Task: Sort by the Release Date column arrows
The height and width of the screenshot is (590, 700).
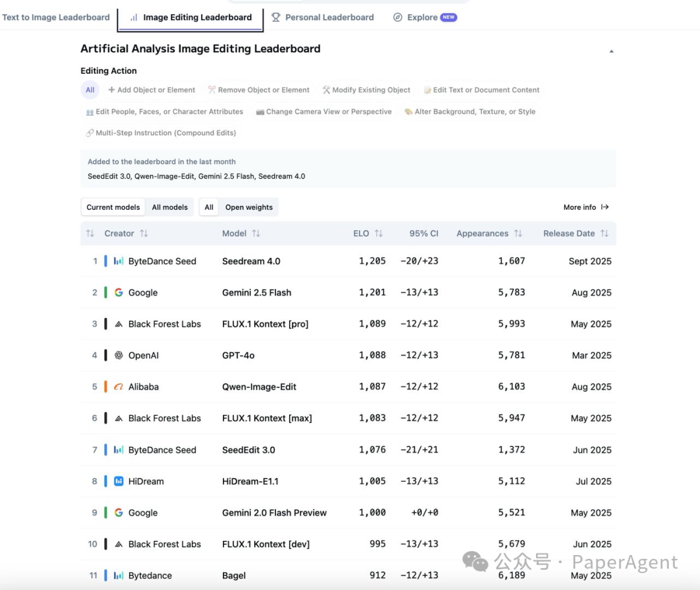Action: pos(605,233)
